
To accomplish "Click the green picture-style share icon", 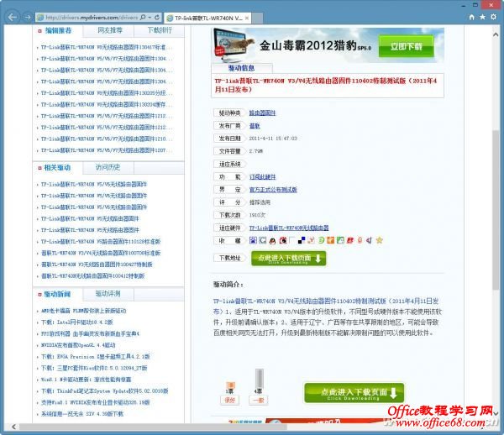I will pos(340,240).
